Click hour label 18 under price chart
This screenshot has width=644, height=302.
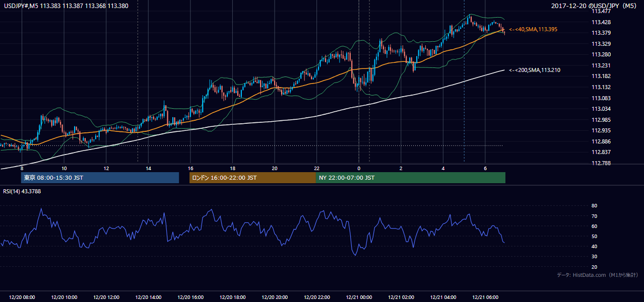[x=232, y=168]
